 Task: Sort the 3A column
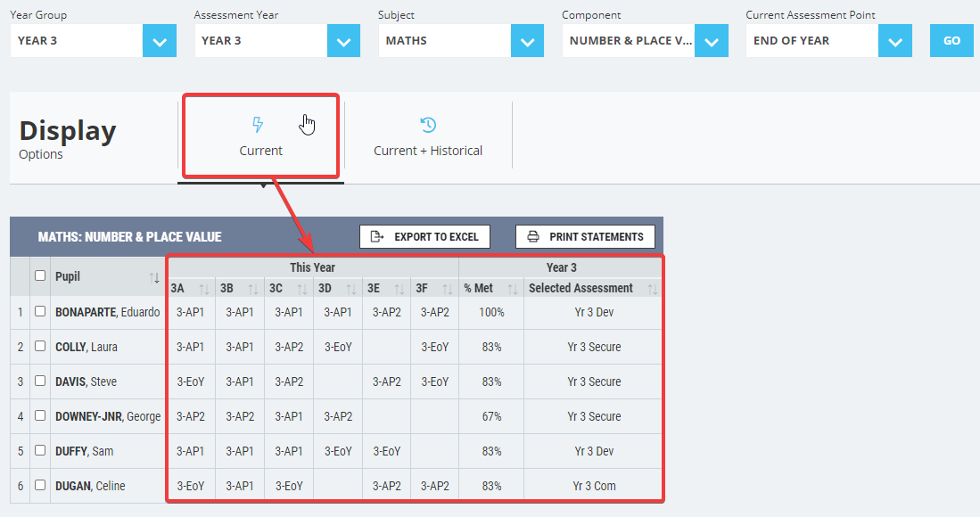pyautogui.click(x=206, y=288)
